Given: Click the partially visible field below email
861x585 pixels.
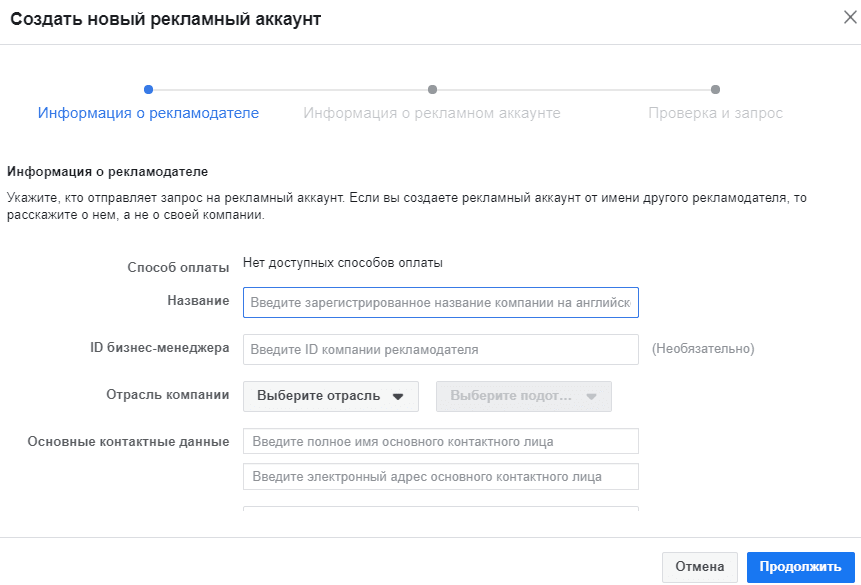Looking at the screenshot, I should 441,509.
